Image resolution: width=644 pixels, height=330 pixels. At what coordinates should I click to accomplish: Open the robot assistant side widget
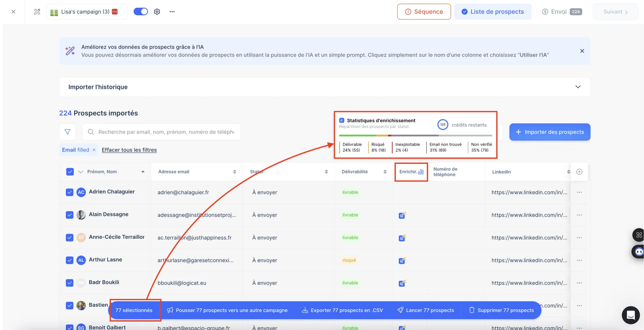[639, 252]
